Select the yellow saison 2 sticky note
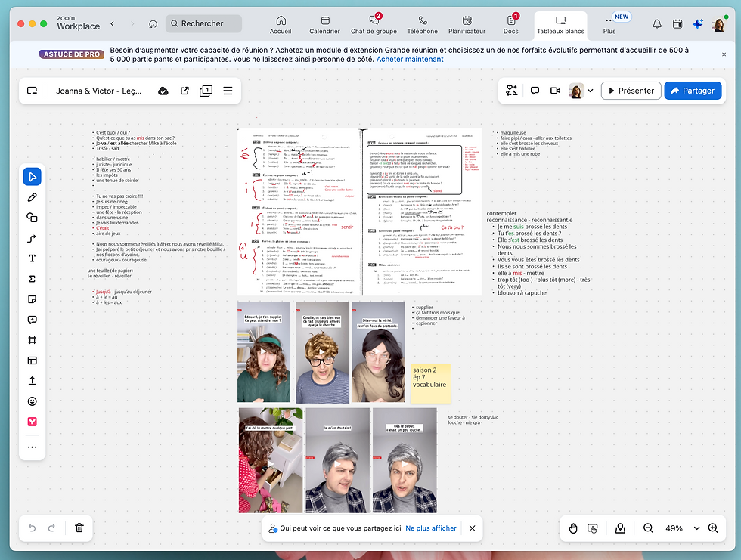This screenshot has width=741, height=560. [430, 383]
